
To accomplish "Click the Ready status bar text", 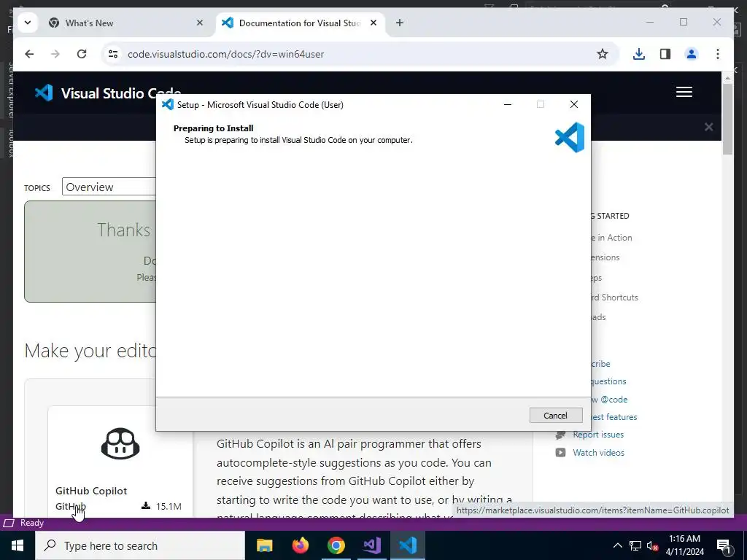I will [32, 523].
